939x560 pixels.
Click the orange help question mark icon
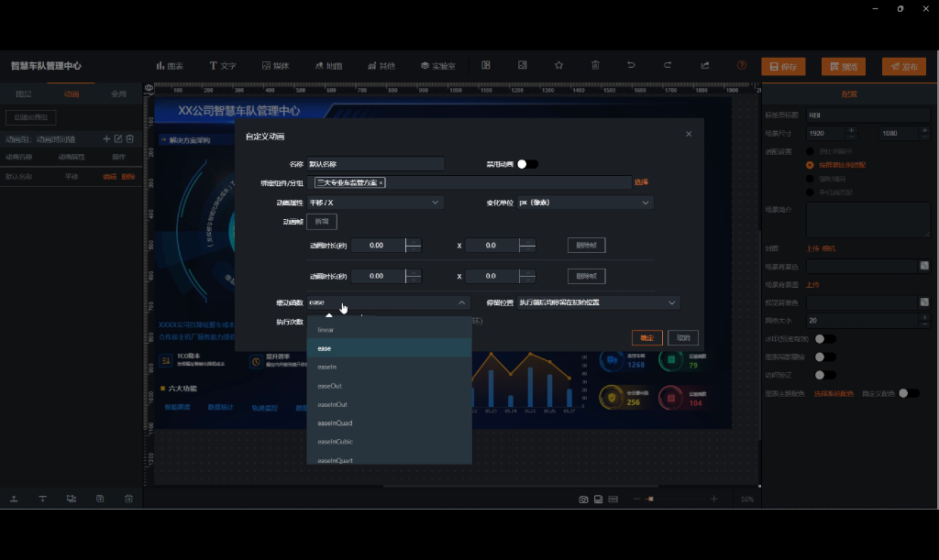coord(741,66)
